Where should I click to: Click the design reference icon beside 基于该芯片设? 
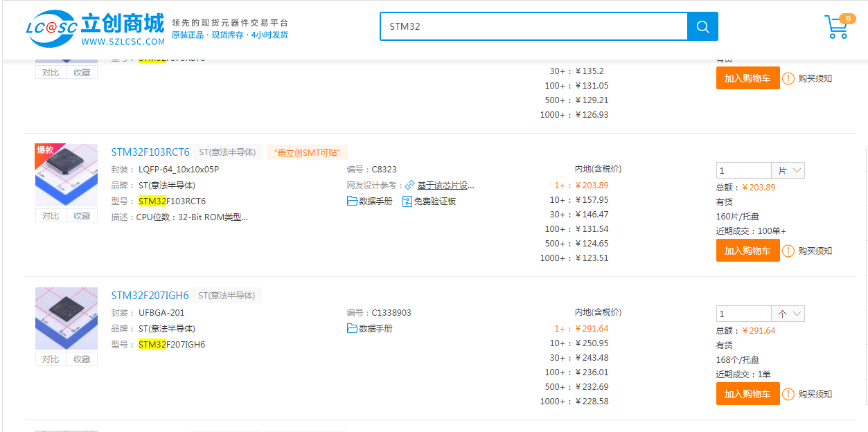click(410, 186)
